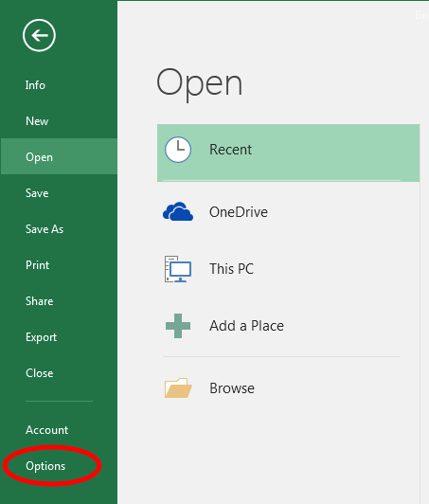Click the Recent clock icon
The width and height of the screenshot is (429, 504).
click(x=178, y=150)
